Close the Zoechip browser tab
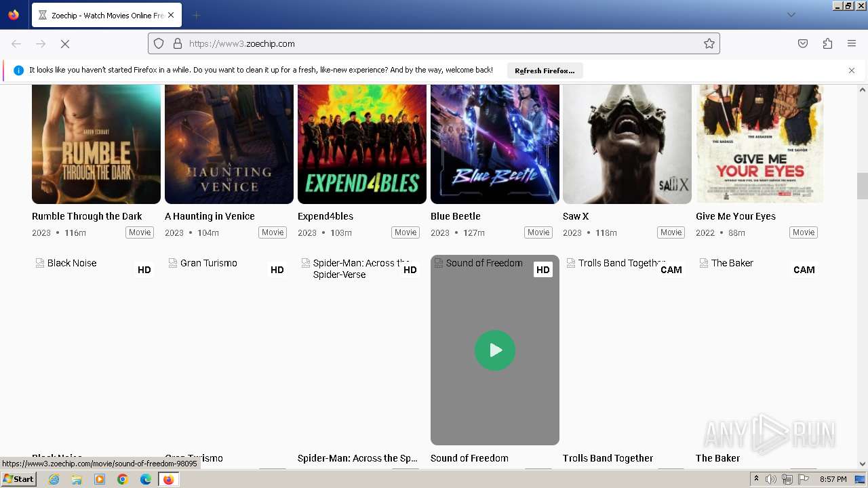The height and width of the screenshot is (488, 868). click(170, 15)
